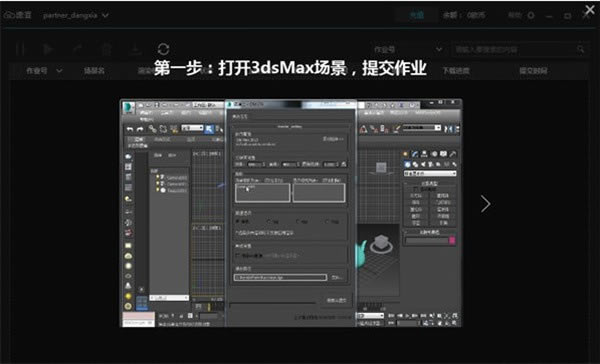Click the refresh icon in the toolbar

pyautogui.click(x=163, y=49)
